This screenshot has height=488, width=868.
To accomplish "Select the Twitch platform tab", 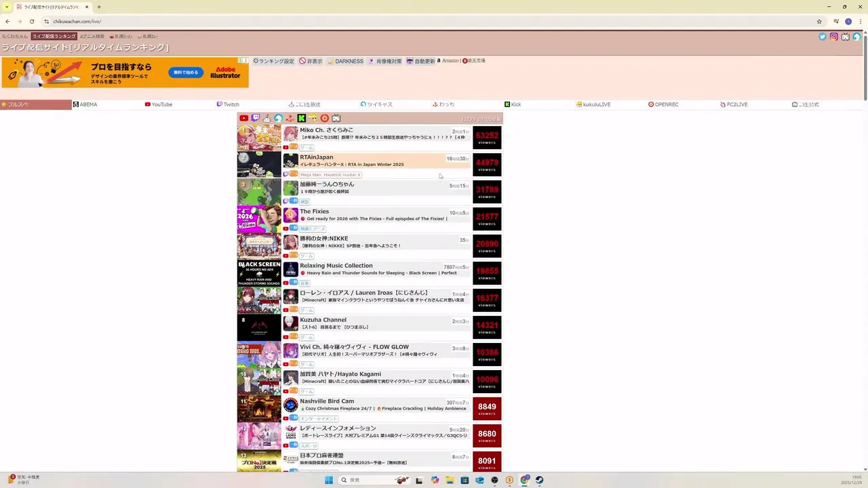I will pyautogui.click(x=252, y=104).
